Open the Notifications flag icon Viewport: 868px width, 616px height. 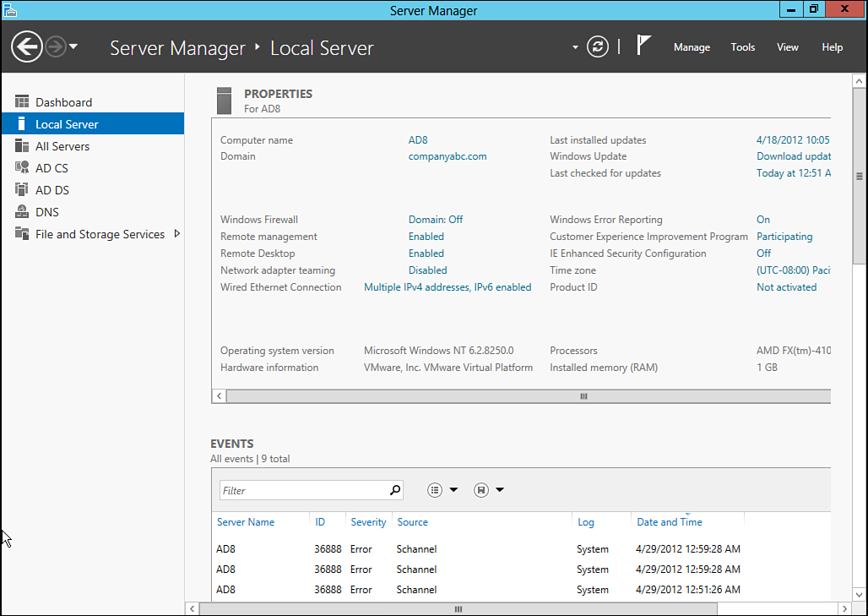pyautogui.click(x=643, y=46)
